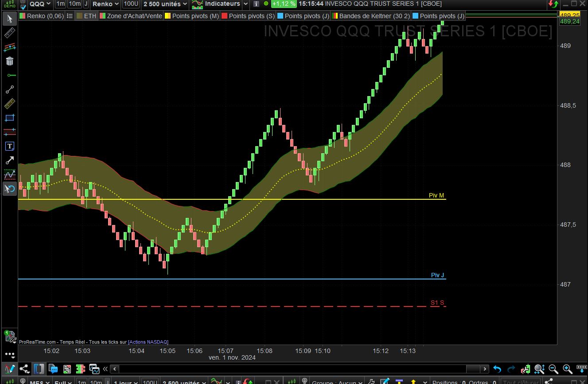588x384 pixels.
Task: Zoom in on the chart
Action: pos(568,369)
